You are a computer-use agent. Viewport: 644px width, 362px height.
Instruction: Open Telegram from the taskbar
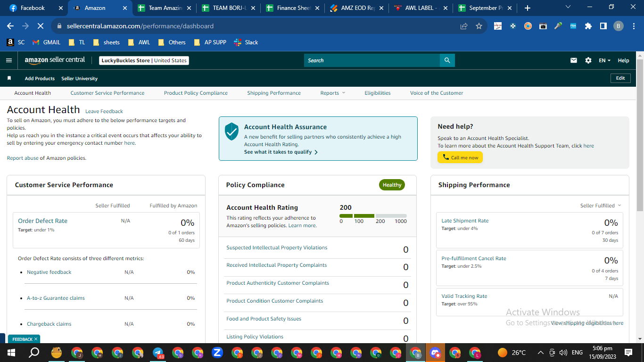(158, 353)
